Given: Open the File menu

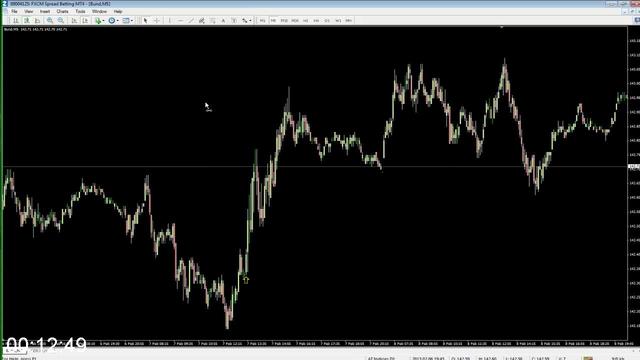Looking at the screenshot, I should (x=14, y=11).
